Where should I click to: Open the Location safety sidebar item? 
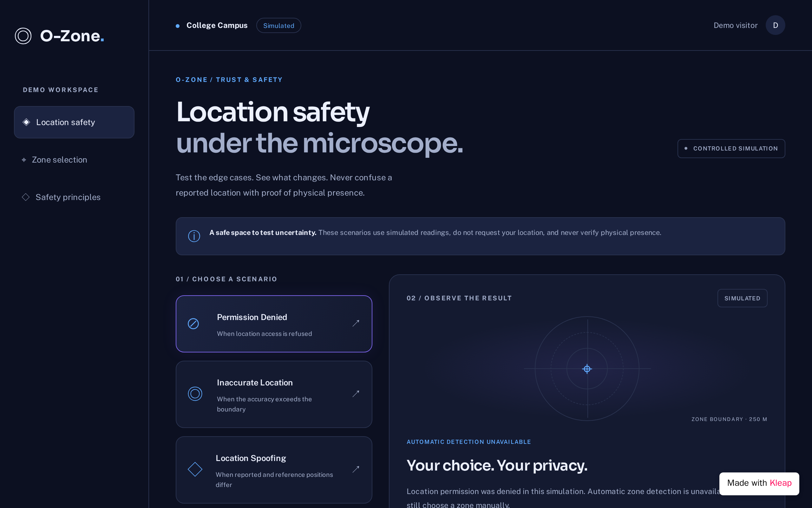74,122
